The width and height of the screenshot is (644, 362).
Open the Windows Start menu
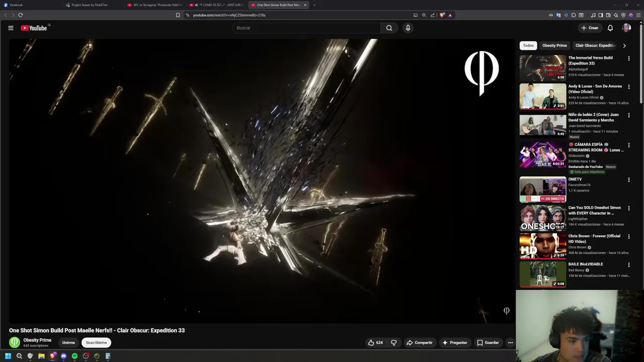pos(8,356)
